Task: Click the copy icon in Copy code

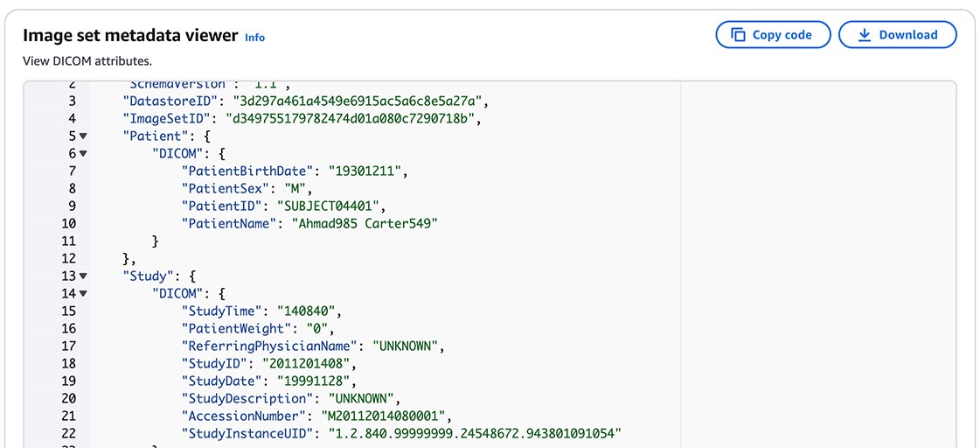Action: (x=738, y=35)
